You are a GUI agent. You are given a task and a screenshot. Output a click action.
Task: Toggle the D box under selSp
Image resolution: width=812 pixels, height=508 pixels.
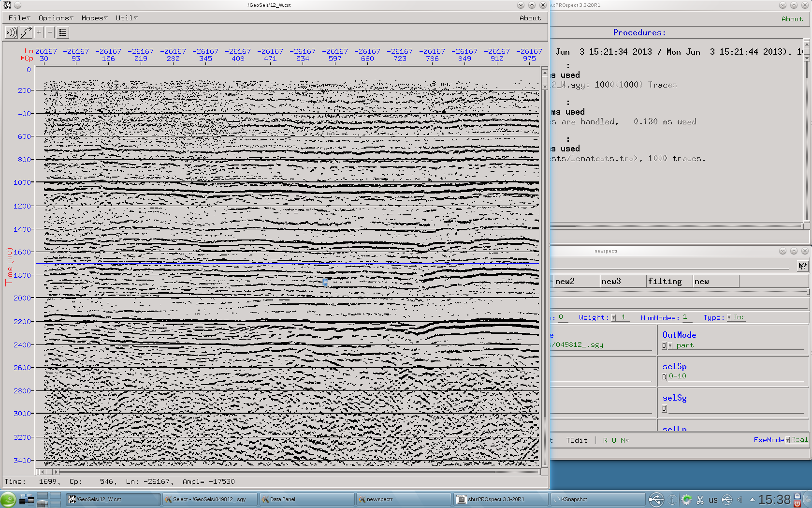(x=664, y=377)
